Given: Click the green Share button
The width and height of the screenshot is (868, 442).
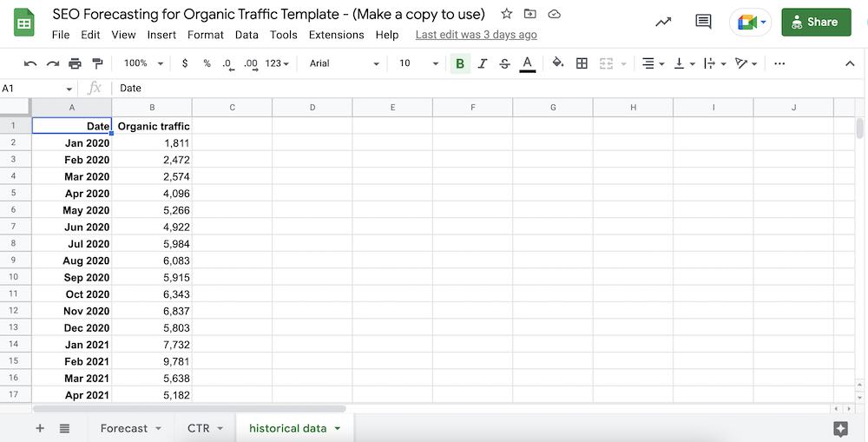Looking at the screenshot, I should 816,23.
